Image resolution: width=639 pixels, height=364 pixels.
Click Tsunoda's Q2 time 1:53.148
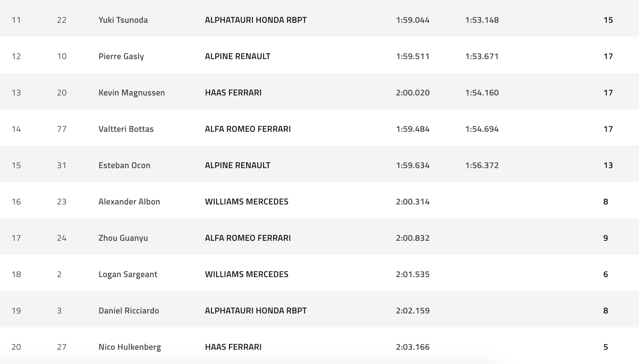point(482,20)
